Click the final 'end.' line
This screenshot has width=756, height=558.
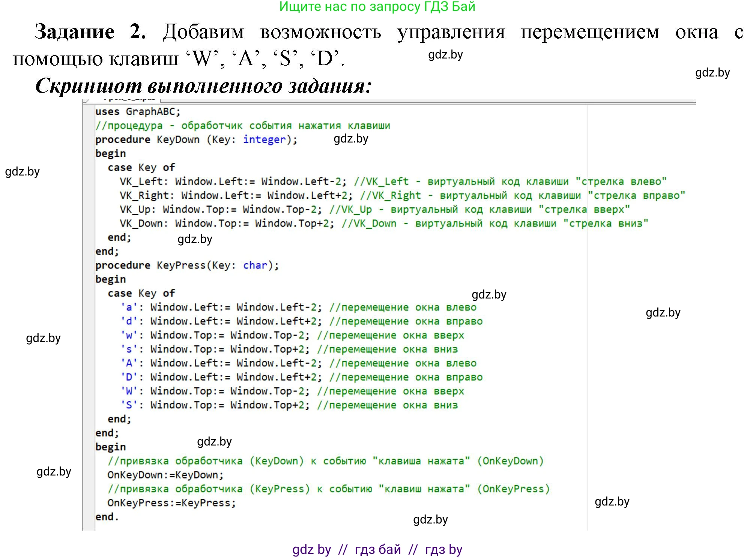click(x=107, y=517)
